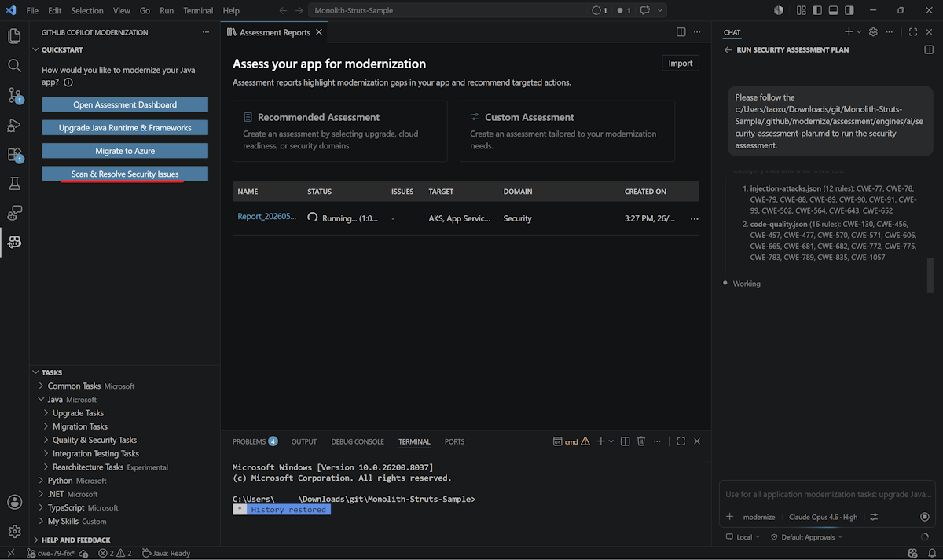The height and width of the screenshot is (560, 943).
Task: Stop the running chat request
Action: pyautogui.click(x=925, y=517)
